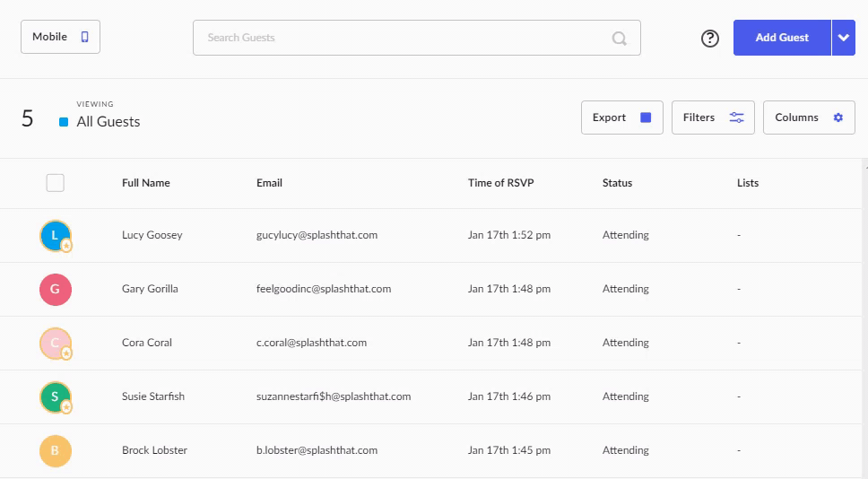Click Gary Gorilla's red G avatar
Screen dimensions: 868x479
pyautogui.click(x=56, y=289)
